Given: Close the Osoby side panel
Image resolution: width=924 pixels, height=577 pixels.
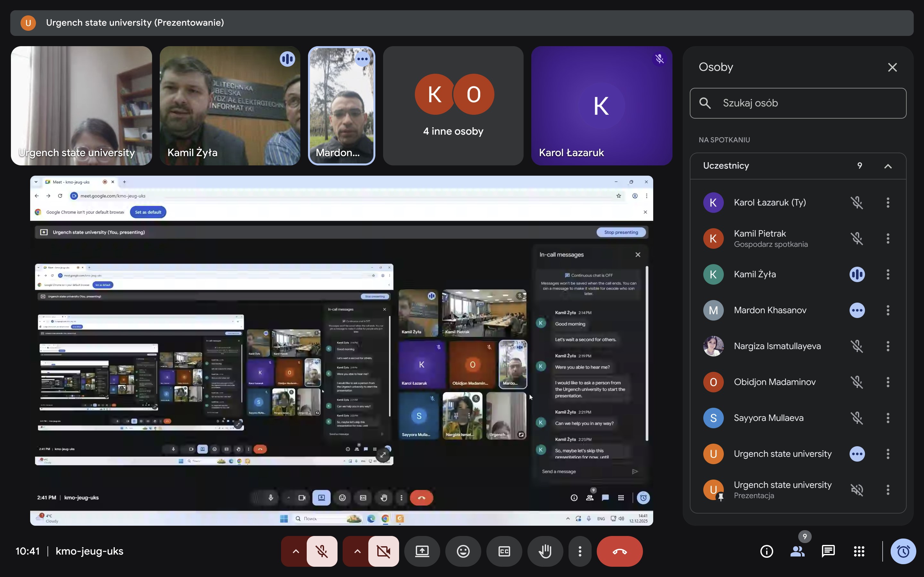Looking at the screenshot, I should click(892, 68).
